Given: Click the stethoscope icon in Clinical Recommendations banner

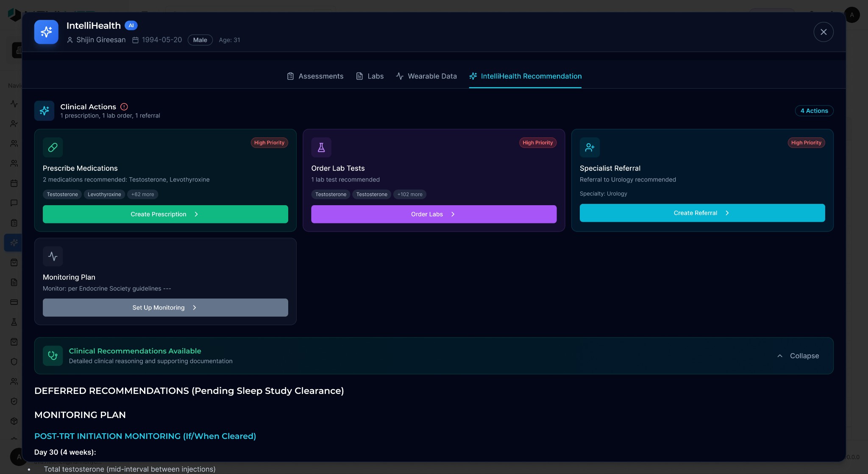Looking at the screenshot, I should pos(53,356).
